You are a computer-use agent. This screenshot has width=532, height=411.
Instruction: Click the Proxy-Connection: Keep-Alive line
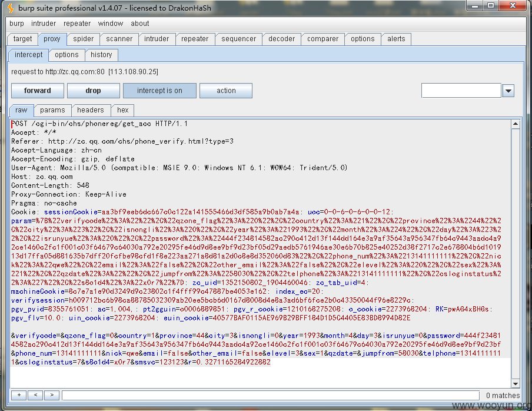click(68, 194)
